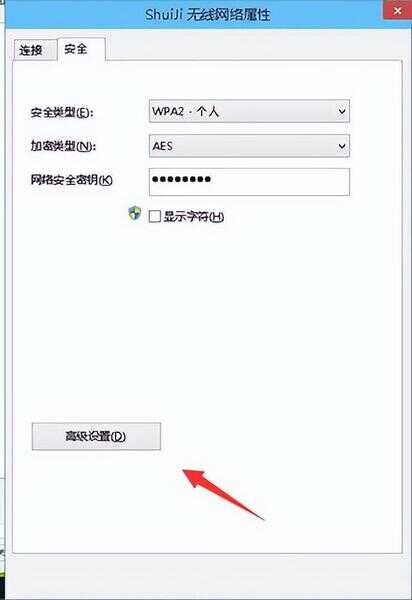The width and height of the screenshot is (412, 600).
Task: Click the AES encryption combo box
Action: coord(249,146)
